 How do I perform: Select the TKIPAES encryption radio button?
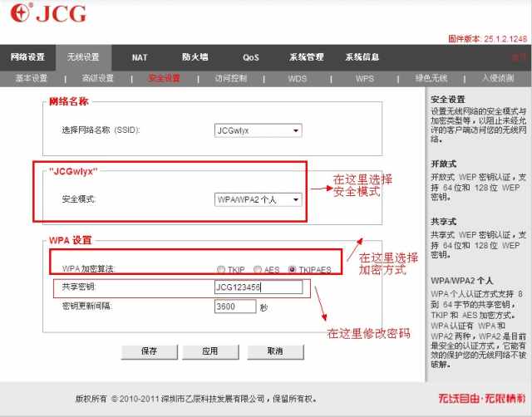pos(292,269)
